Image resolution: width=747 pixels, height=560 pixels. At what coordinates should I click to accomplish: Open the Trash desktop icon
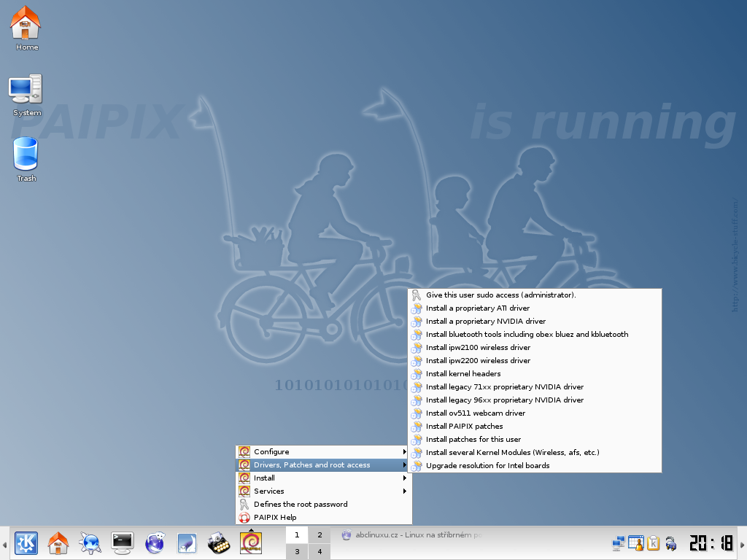click(26, 160)
